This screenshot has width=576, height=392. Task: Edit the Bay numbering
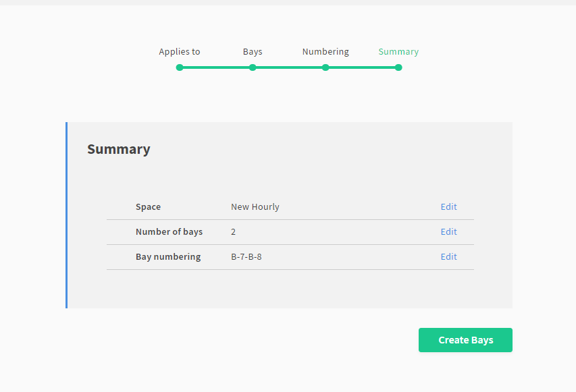click(x=448, y=257)
